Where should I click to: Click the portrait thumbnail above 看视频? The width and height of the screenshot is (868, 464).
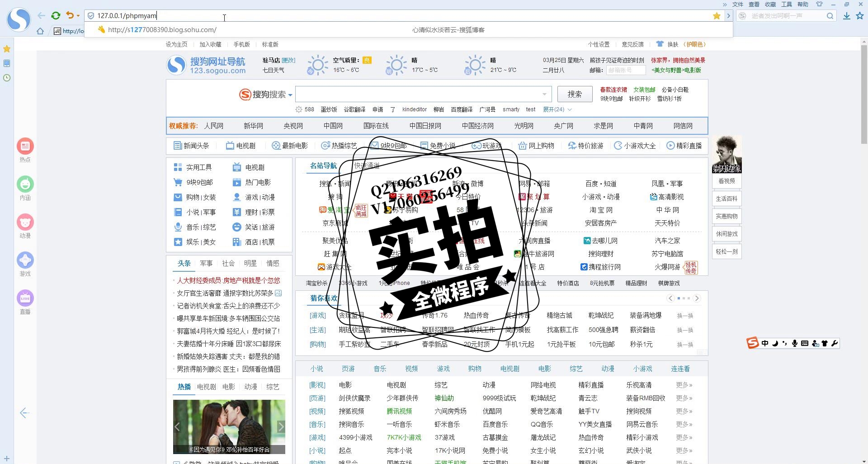coord(726,155)
